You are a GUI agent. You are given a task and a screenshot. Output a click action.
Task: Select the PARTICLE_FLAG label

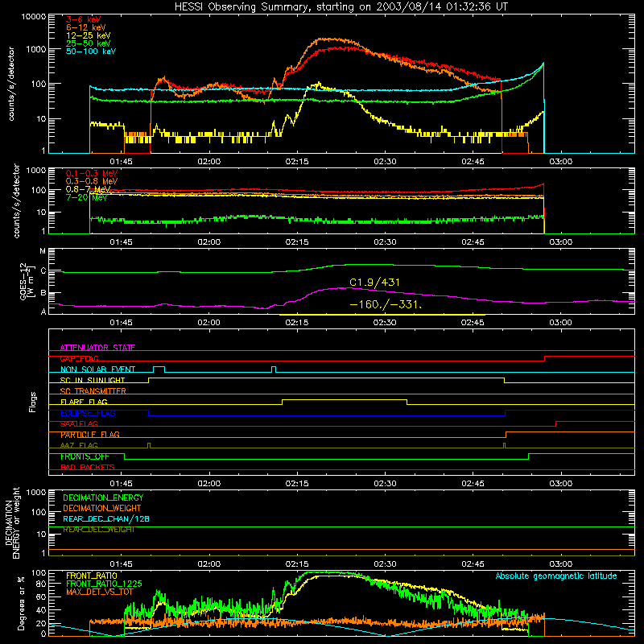coord(90,434)
